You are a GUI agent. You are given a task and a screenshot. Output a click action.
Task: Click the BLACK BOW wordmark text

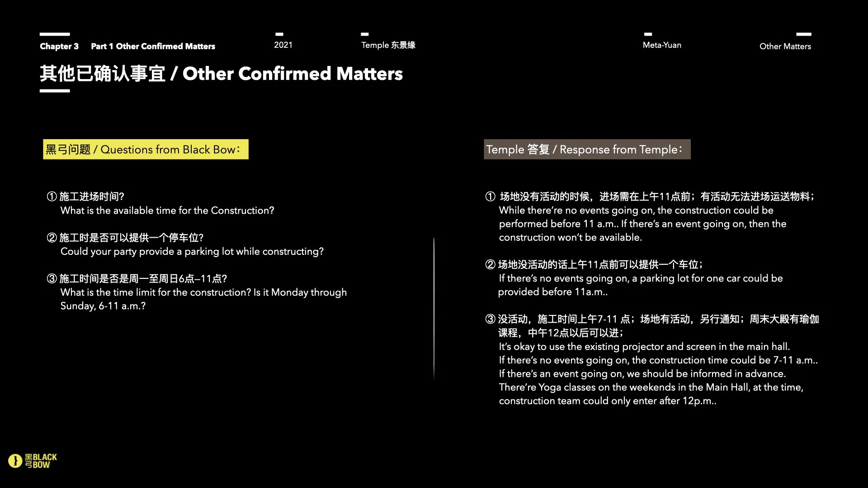41,461
